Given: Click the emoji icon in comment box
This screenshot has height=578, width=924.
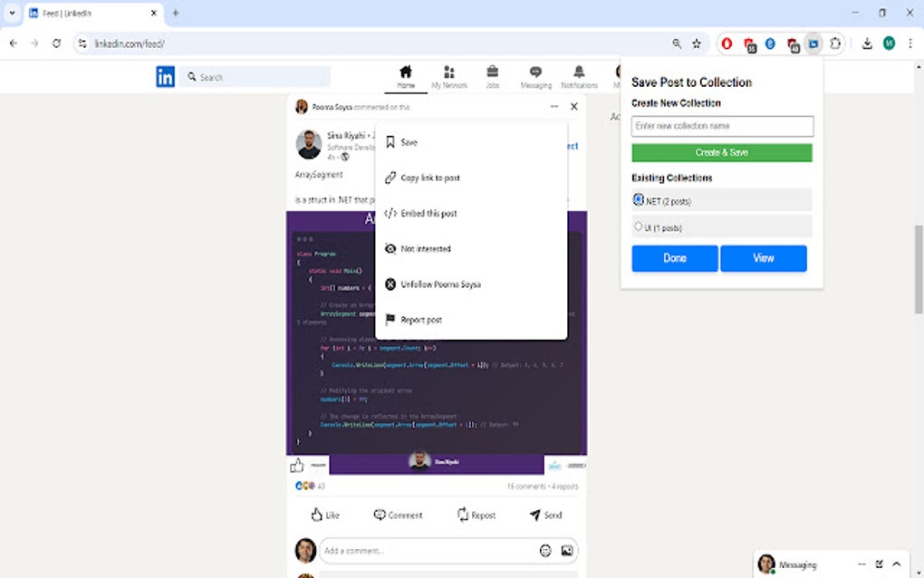Looking at the screenshot, I should click(544, 550).
